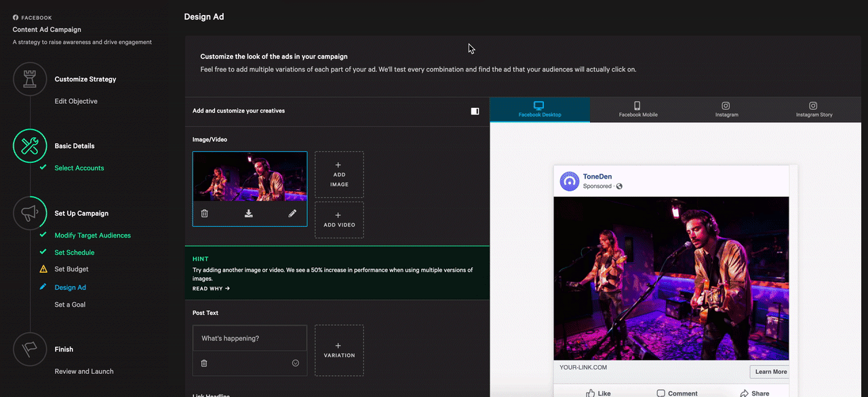
Task: Switch to Instagram Story preview tab
Action: (x=814, y=109)
